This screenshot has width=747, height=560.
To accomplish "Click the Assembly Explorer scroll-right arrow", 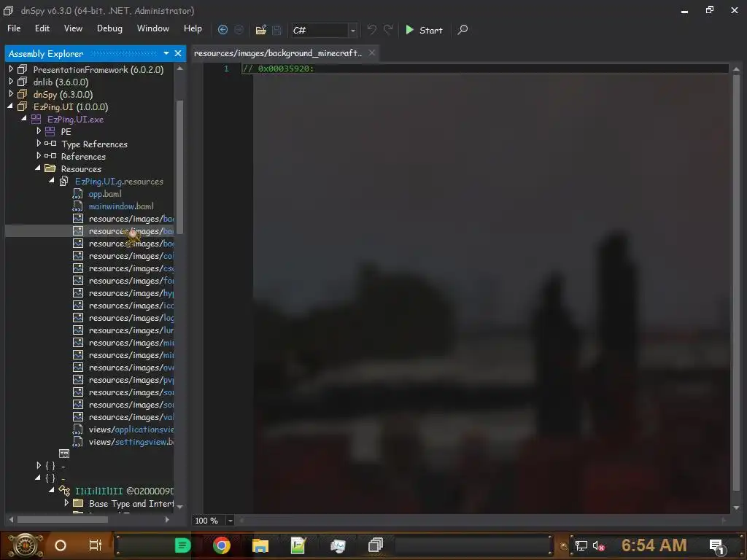I will (x=167, y=519).
